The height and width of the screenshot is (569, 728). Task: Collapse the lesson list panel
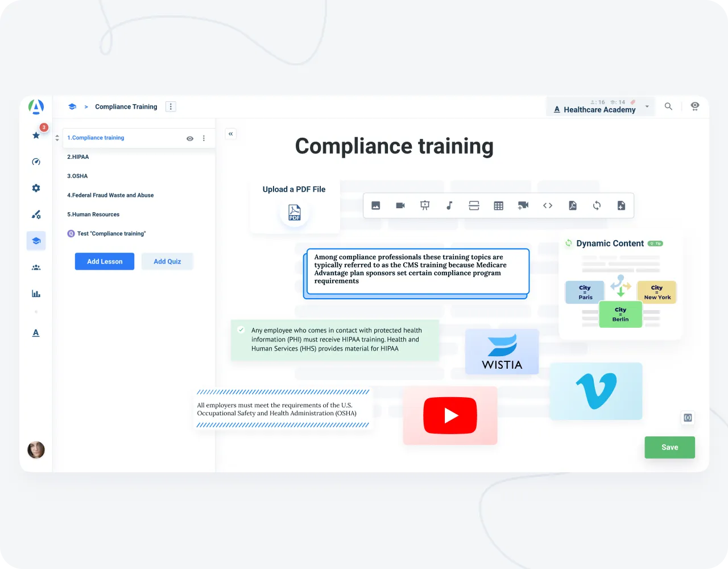pos(231,134)
